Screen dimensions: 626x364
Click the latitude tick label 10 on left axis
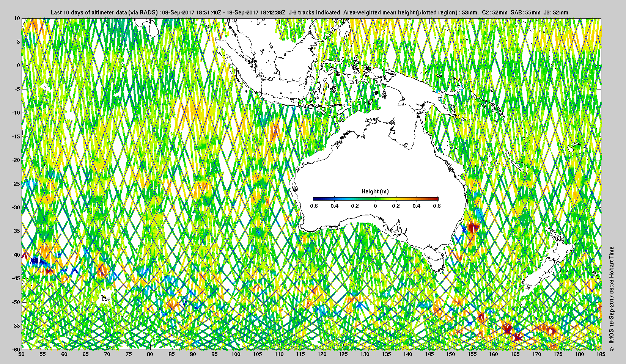point(17,18)
